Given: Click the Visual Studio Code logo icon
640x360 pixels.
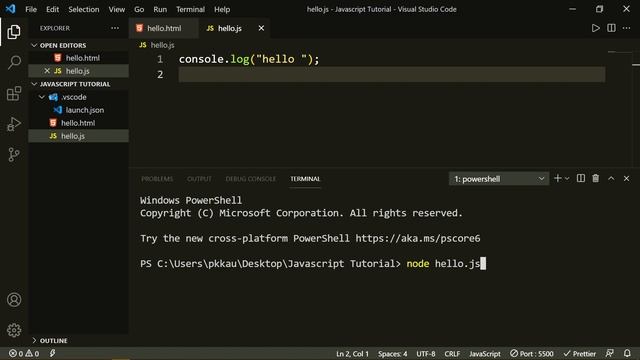Looking at the screenshot, I should 10,9.
